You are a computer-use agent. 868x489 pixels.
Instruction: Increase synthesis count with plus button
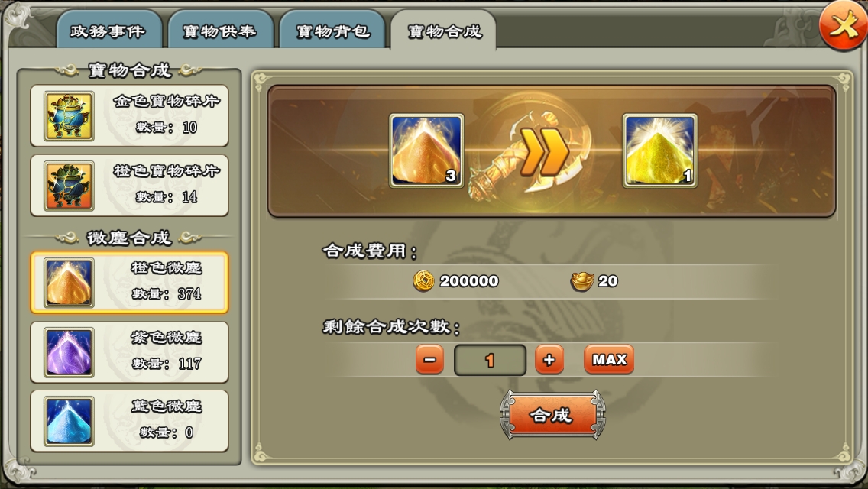549,360
